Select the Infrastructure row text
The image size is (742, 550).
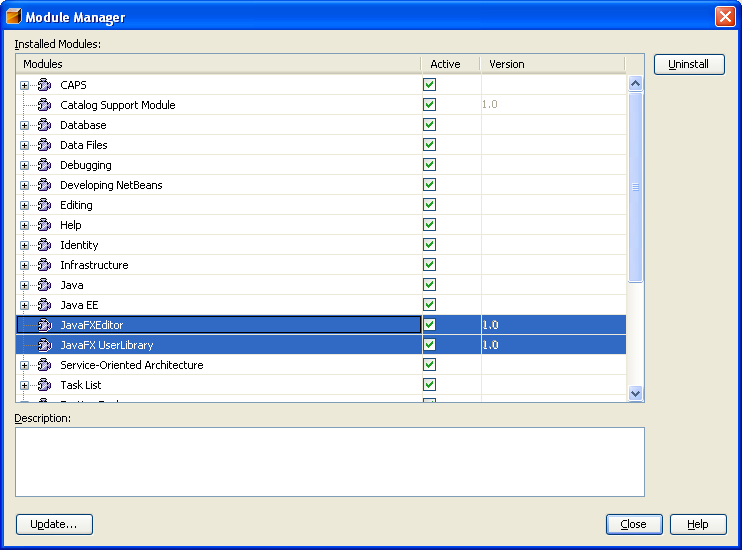(x=94, y=265)
